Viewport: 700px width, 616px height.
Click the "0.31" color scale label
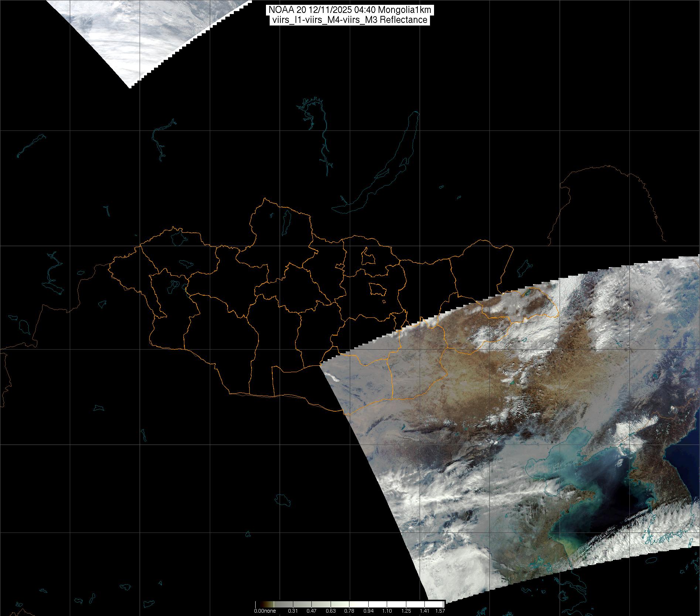pos(293,611)
